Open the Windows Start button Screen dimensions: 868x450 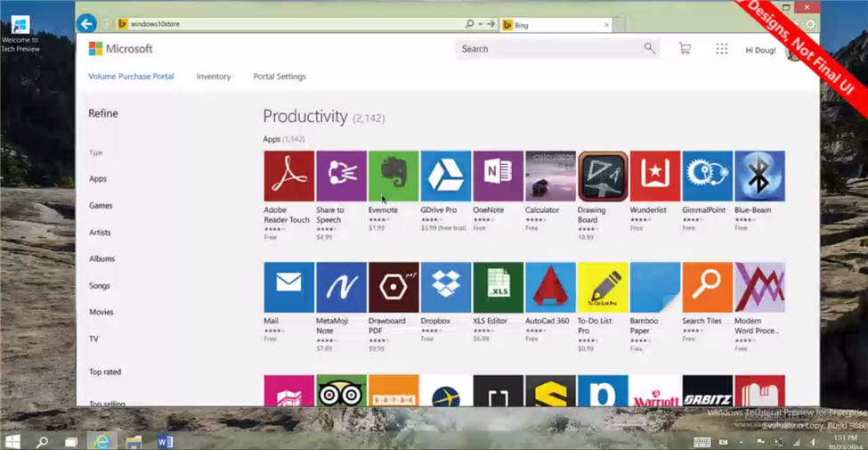tap(11, 442)
